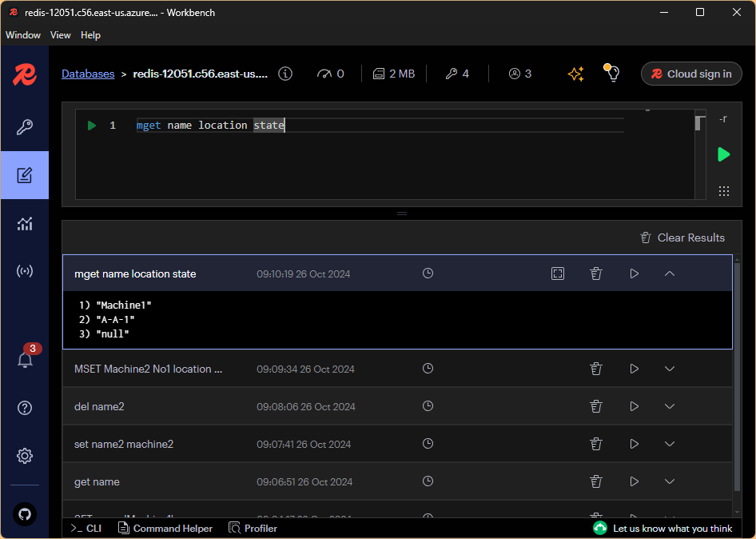This screenshot has width=756, height=539.
Task: Click the keys count 4 indicator
Action: tap(457, 74)
